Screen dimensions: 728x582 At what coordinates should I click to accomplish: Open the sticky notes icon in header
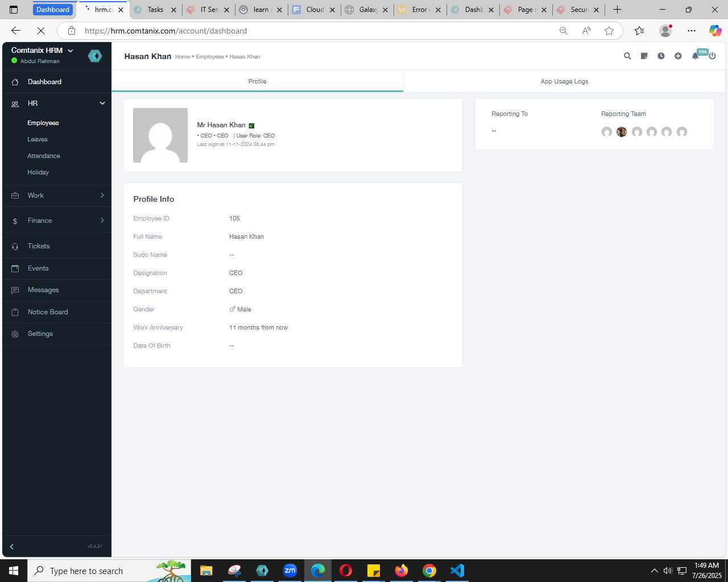pyautogui.click(x=644, y=56)
